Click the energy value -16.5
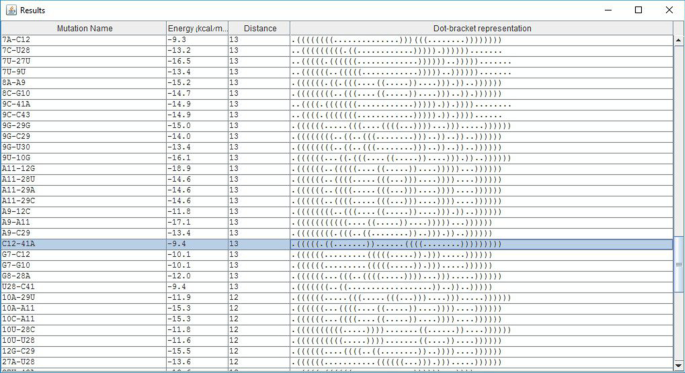This screenshot has height=373, width=685. (x=179, y=61)
